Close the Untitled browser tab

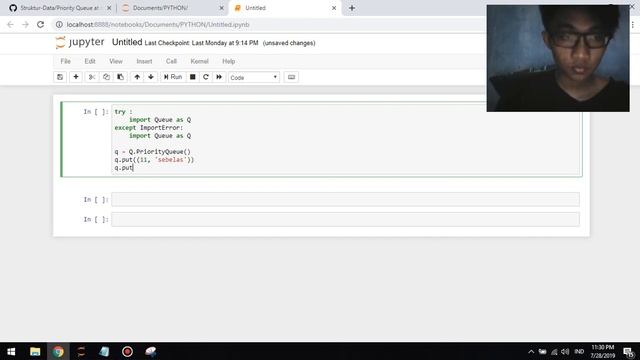(x=334, y=8)
